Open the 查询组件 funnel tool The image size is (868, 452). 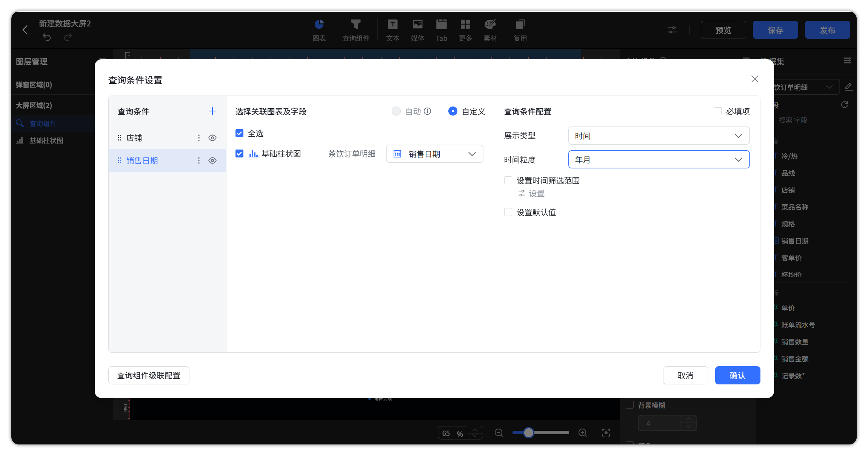[x=356, y=30]
